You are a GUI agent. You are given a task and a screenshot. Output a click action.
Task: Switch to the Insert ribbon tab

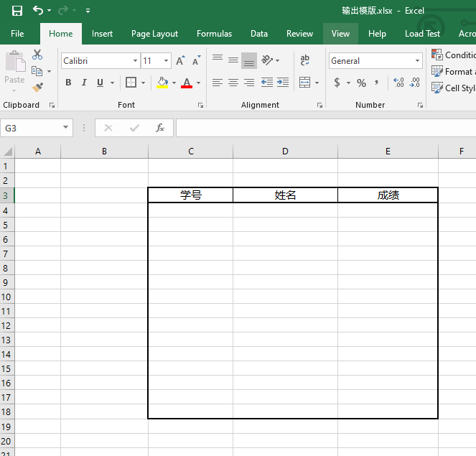point(102,34)
